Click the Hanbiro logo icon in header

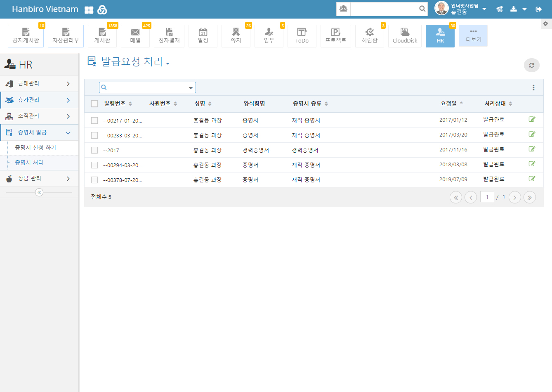pyautogui.click(x=102, y=10)
